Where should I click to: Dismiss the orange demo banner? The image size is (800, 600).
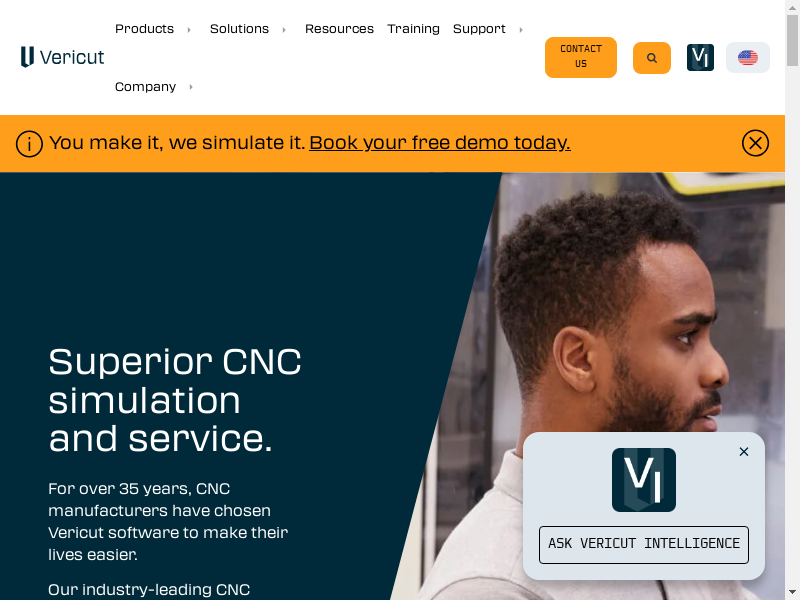point(755,143)
